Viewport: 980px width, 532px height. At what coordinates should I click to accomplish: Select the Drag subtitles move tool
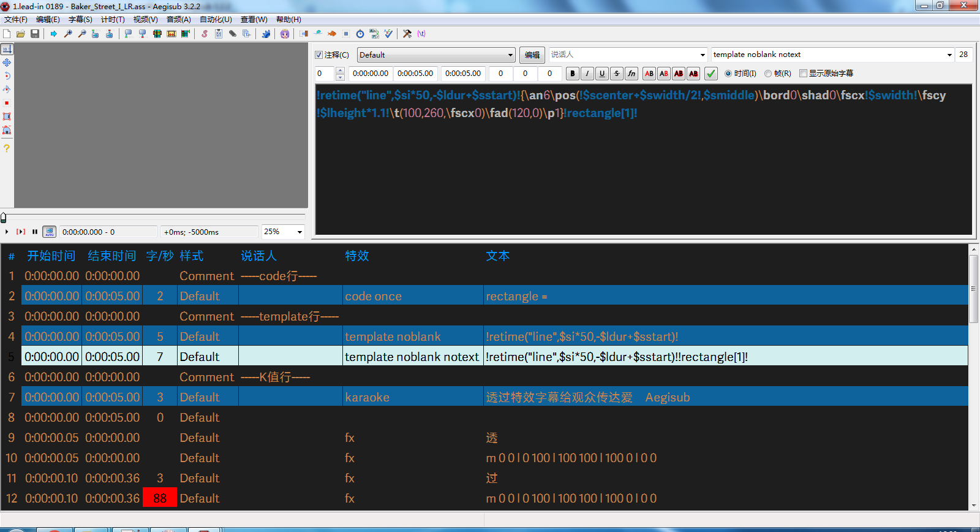point(7,63)
